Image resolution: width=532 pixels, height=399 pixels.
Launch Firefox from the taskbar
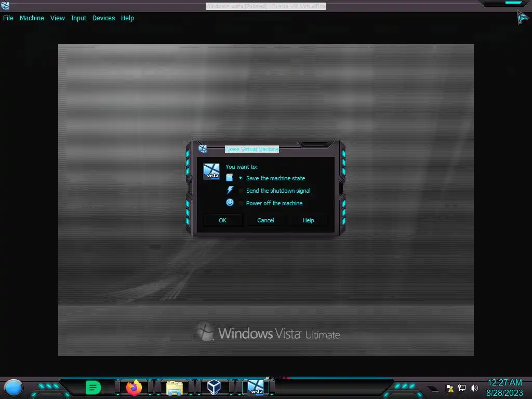coord(134,388)
